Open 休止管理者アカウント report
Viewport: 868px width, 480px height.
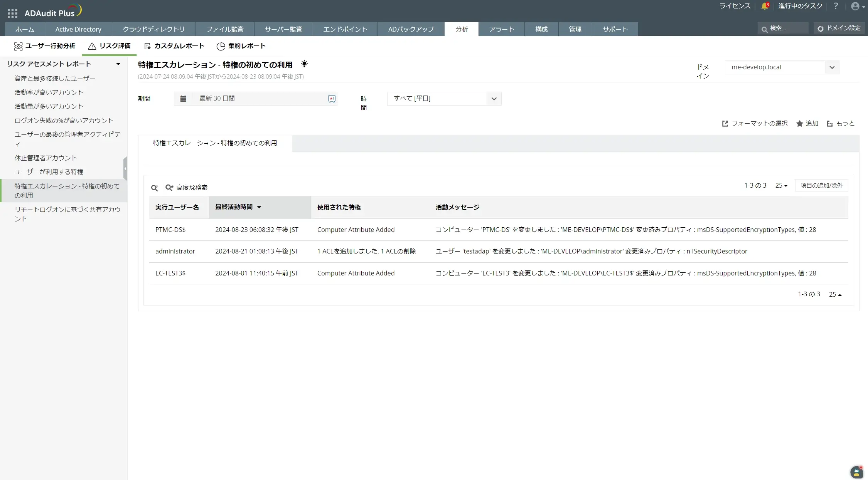pos(46,158)
